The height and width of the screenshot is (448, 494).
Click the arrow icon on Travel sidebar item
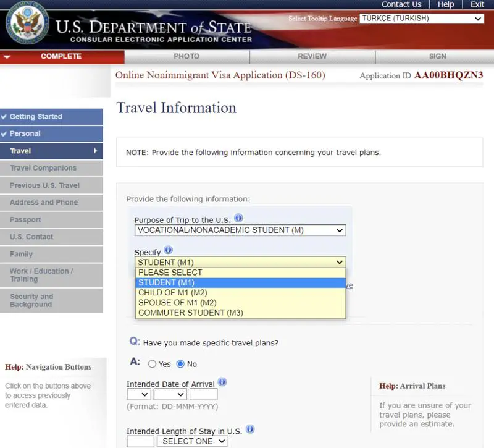point(95,151)
